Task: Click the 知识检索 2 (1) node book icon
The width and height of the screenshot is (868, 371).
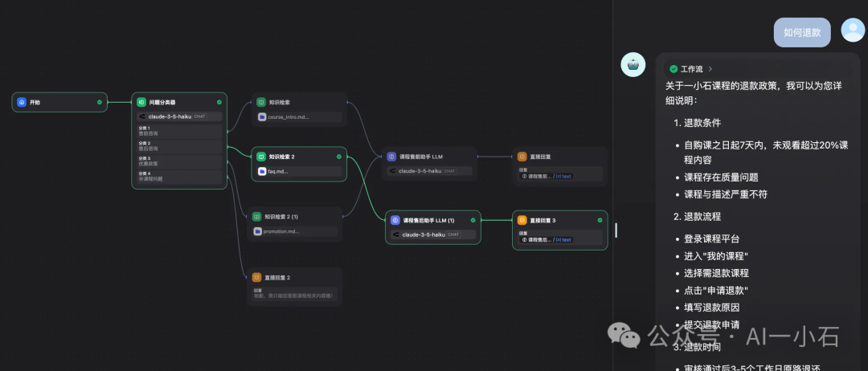Action: pos(256,217)
